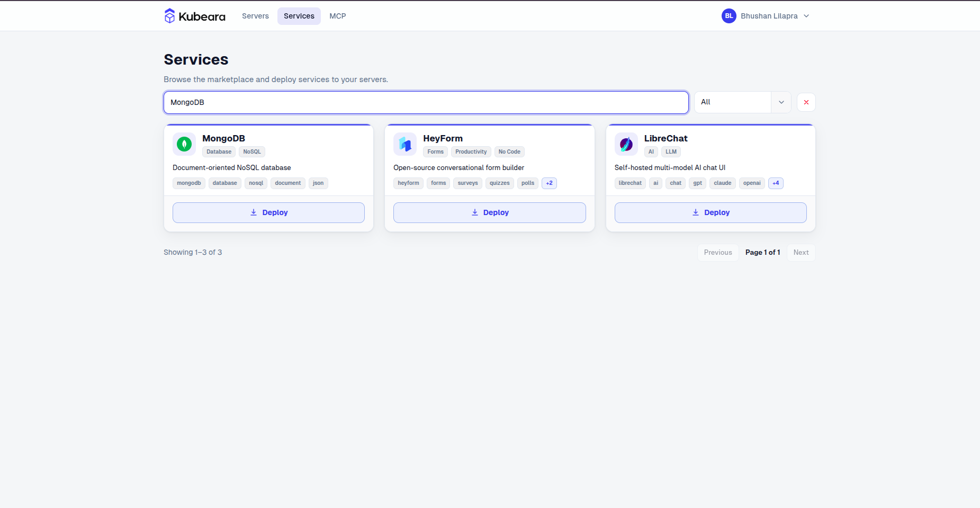Deploy the LibreChat service
Image resolution: width=980 pixels, height=508 pixels.
click(711, 212)
